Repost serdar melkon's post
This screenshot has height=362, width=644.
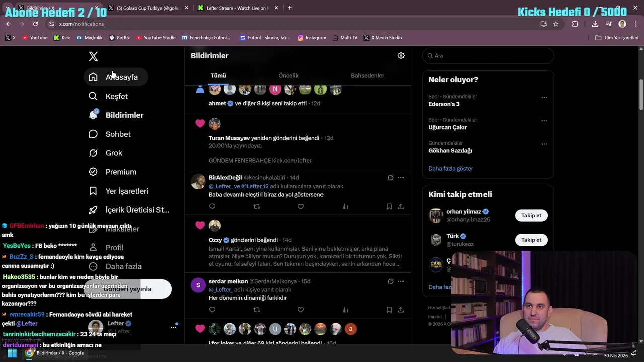257,310
